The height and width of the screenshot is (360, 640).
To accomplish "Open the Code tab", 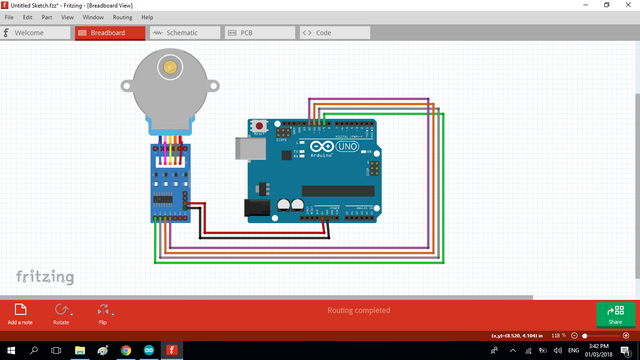I will (x=335, y=33).
